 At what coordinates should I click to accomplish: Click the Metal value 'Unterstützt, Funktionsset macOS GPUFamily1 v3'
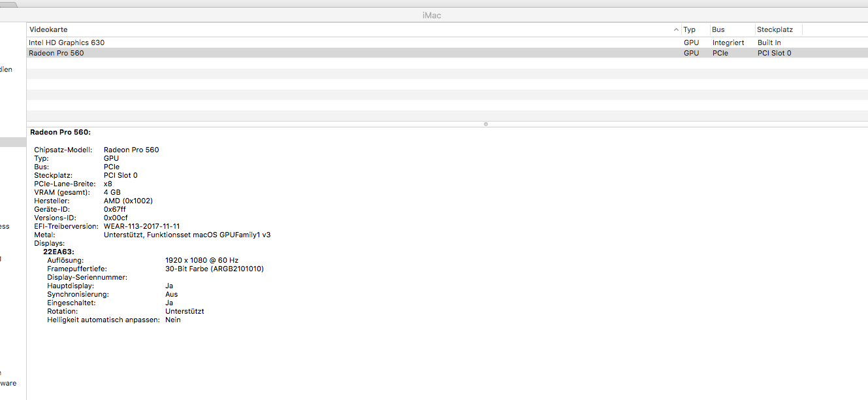[187, 235]
